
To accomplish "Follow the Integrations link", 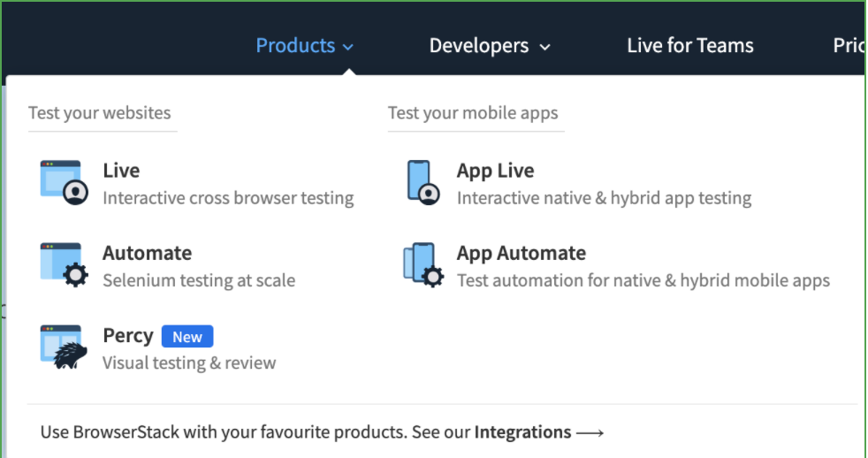I will click(x=522, y=432).
